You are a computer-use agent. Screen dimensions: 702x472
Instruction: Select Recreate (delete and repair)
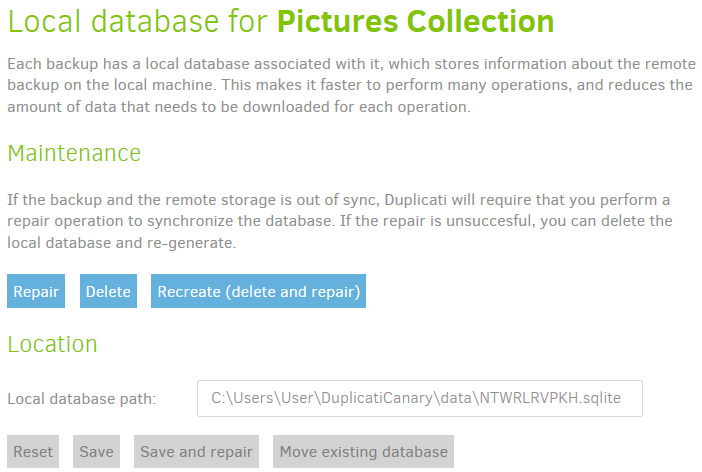pos(258,292)
